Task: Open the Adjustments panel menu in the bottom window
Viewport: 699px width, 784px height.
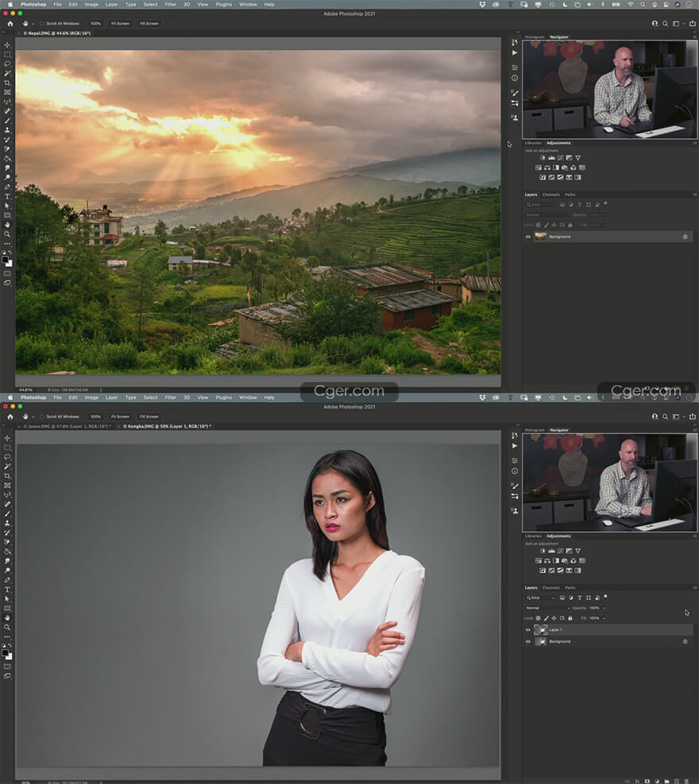Action: (694, 536)
